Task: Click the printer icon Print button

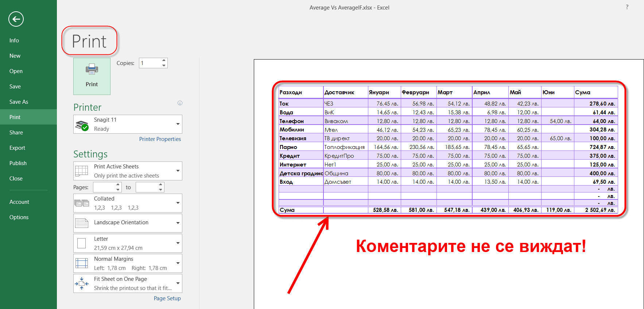Action: pyautogui.click(x=92, y=76)
